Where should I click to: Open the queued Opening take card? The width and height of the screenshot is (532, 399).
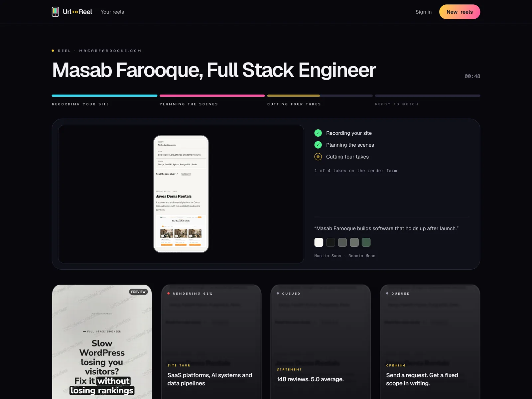point(430,342)
